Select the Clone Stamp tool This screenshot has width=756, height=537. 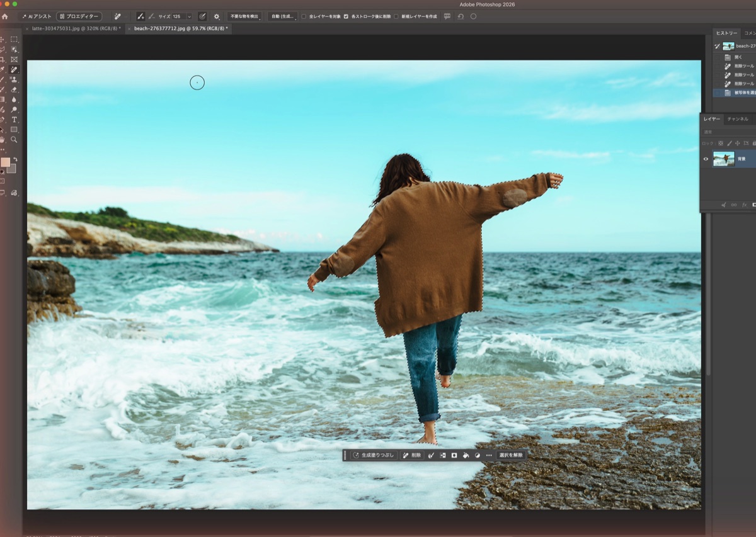click(x=14, y=79)
